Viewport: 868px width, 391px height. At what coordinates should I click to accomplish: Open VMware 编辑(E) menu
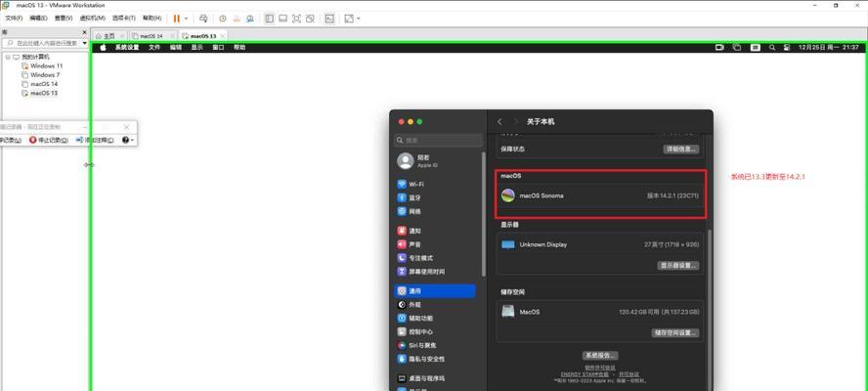[38, 19]
